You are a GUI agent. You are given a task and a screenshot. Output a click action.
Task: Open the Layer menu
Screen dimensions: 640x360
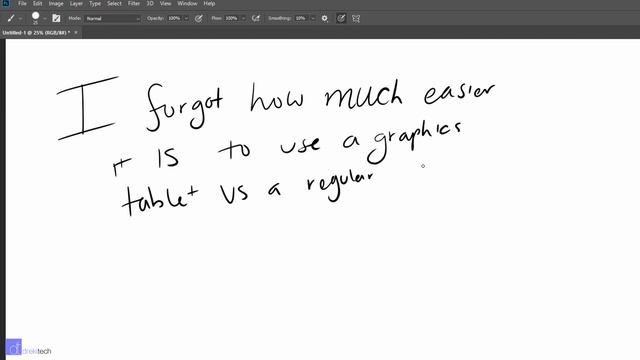point(76,4)
